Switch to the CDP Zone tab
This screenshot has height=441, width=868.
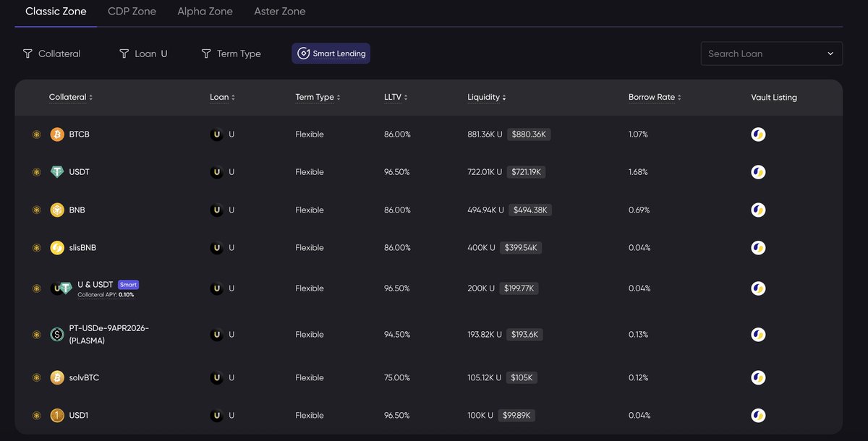coord(132,11)
